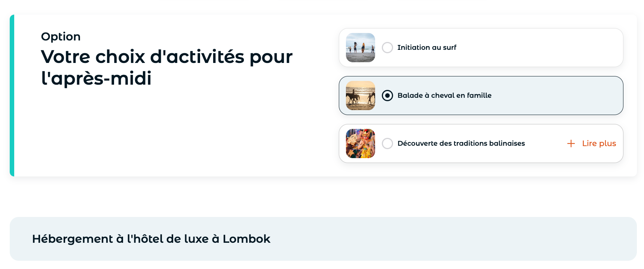Select the Découverte des traditions balinaises radio button
Screen dimensions: 644x269
(387, 143)
